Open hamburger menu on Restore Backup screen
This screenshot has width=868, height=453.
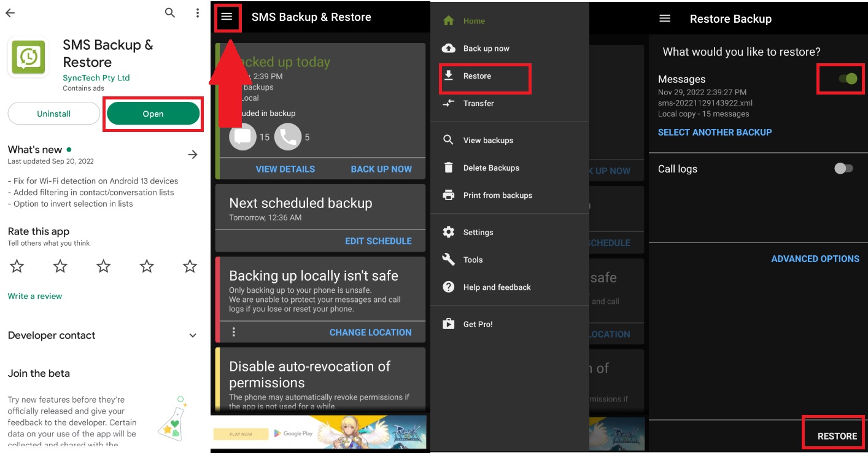click(x=665, y=19)
